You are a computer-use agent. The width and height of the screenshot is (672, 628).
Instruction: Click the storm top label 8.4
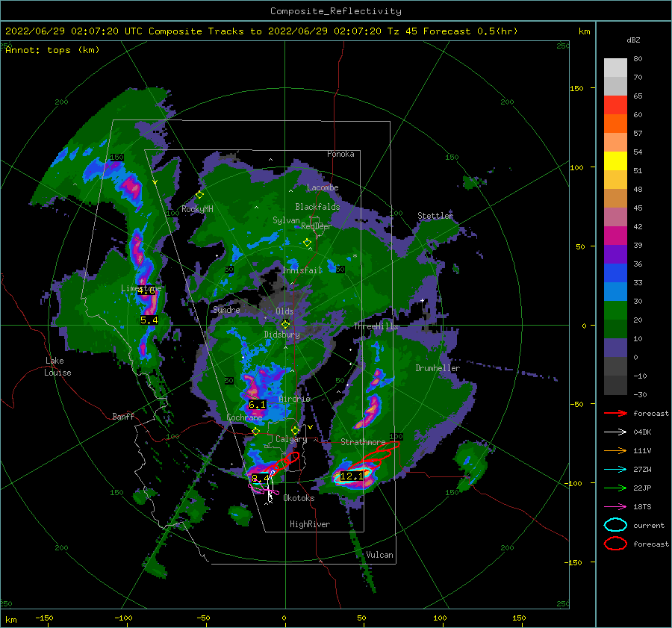coord(260,478)
